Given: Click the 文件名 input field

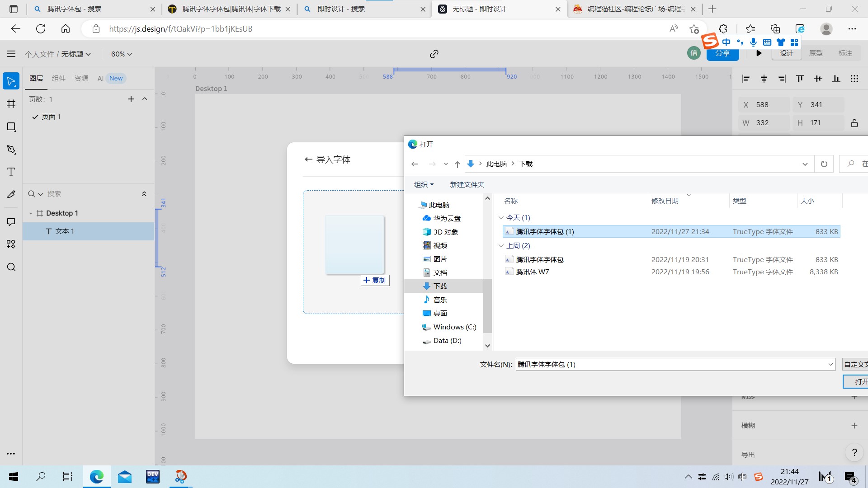Looking at the screenshot, I should pyautogui.click(x=671, y=365).
